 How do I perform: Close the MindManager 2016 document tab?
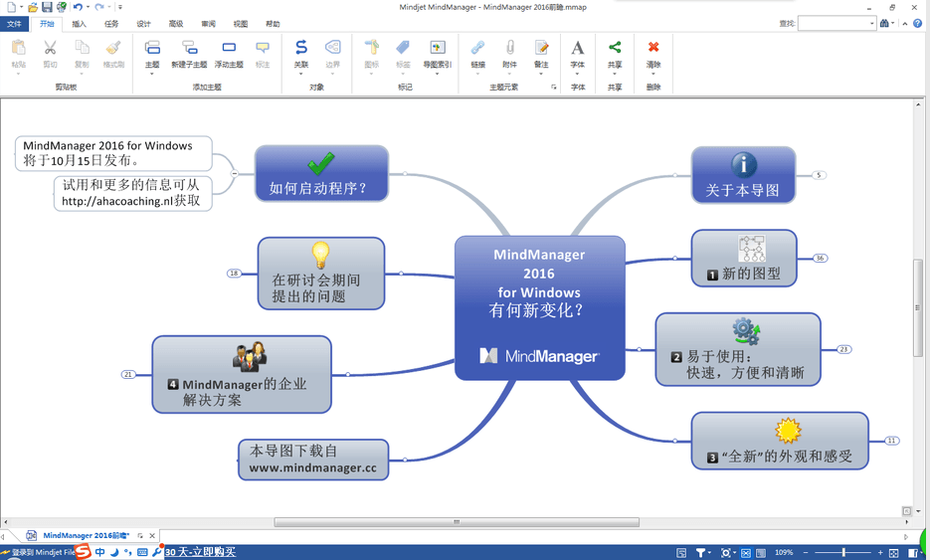(x=152, y=535)
